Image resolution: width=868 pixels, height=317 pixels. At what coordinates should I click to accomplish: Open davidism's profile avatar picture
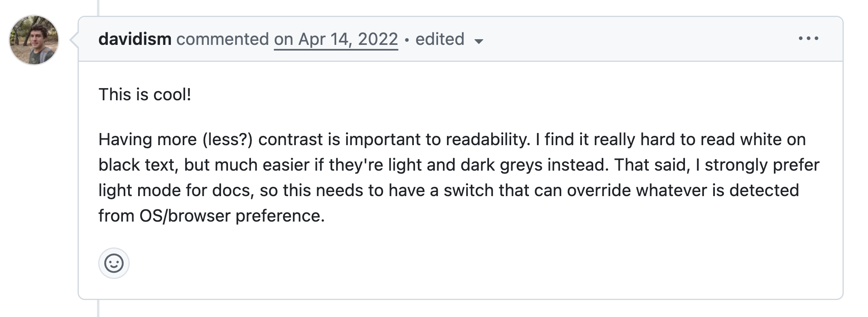click(x=34, y=40)
